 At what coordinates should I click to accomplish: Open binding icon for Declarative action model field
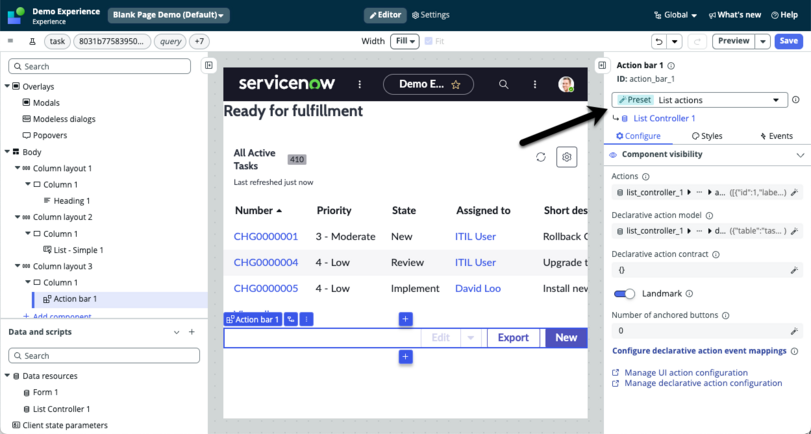[x=794, y=231]
